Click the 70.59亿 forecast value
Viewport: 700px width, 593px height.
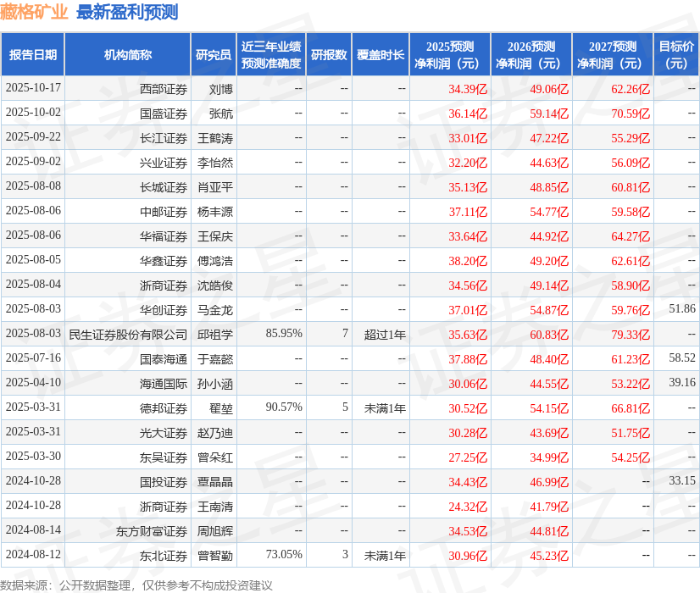point(631,114)
